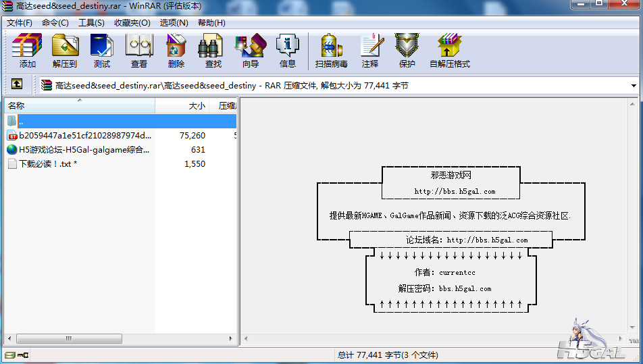643x364 pixels.
Task: Click the 删除 (Delete) toolbar icon
Action: click(176, 51)
